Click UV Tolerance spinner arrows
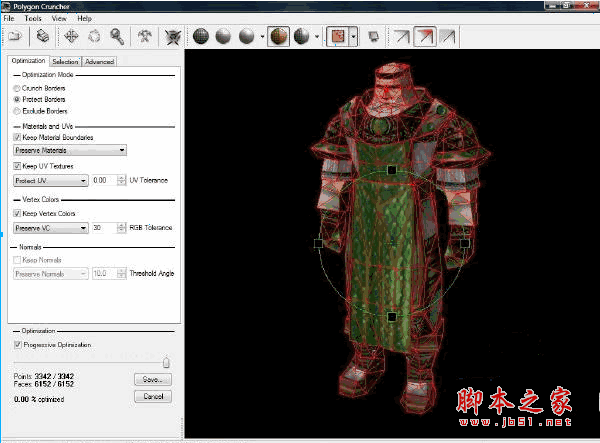 [122, 180]
